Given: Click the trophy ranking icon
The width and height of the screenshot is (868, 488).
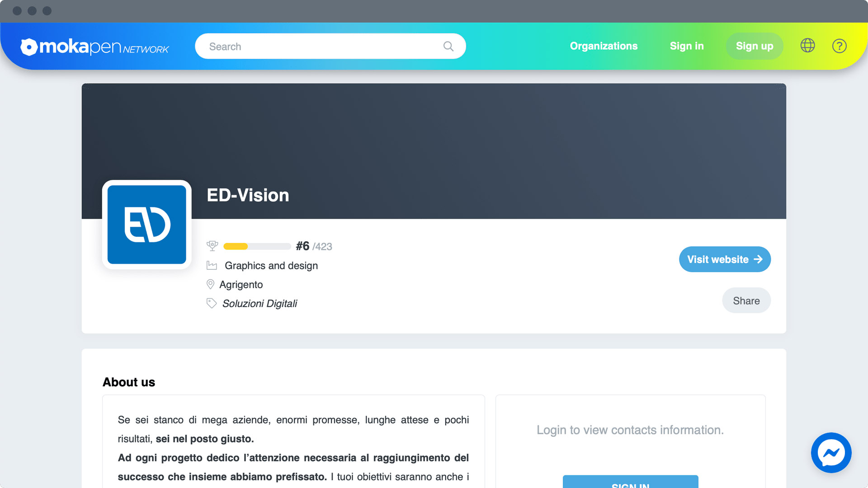Looking at the screenshot, I should [x=212, y=246].
